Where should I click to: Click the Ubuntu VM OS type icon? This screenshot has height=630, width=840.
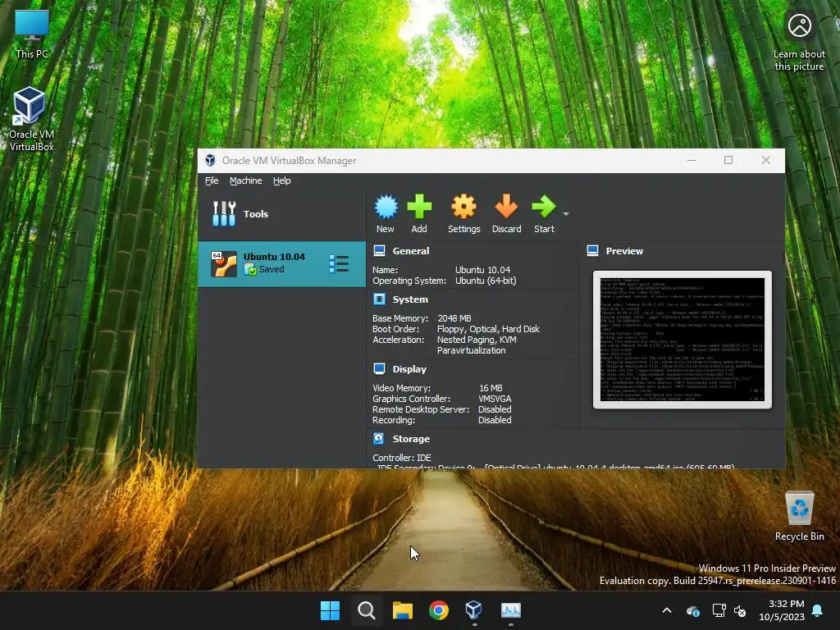pos(223,263)
